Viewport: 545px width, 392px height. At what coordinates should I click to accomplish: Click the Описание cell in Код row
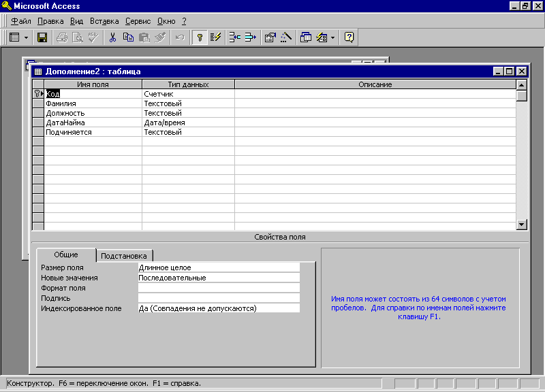tap(375, 94)
